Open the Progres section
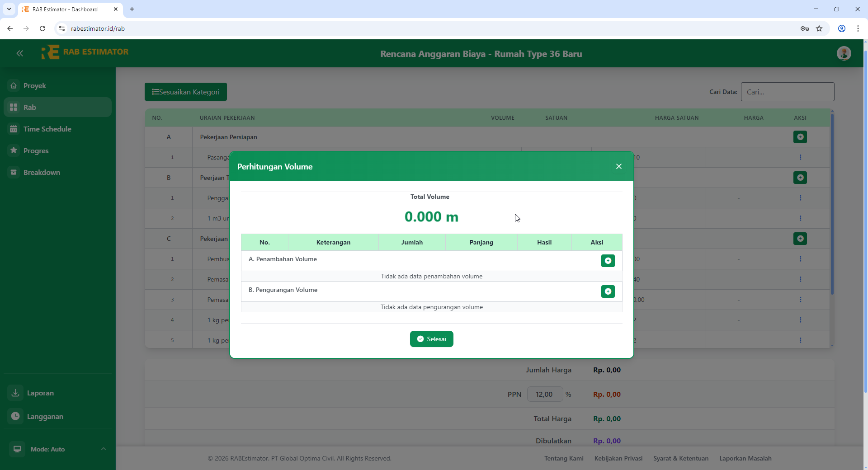The height and width of the screenshot is (470, 868). coord(36,151)
